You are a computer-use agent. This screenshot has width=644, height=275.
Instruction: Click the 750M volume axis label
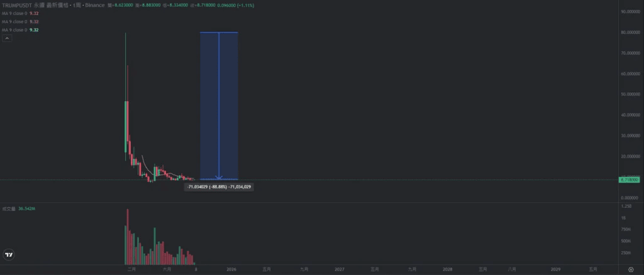pos(626,230)
